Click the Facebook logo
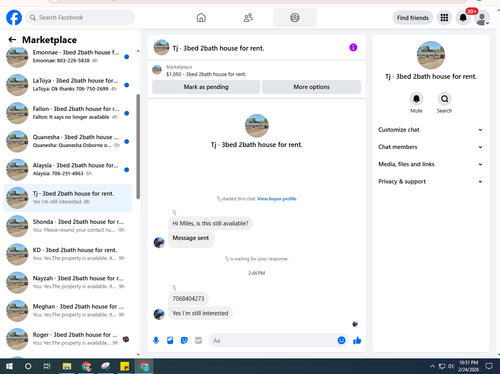 [14, 18]
